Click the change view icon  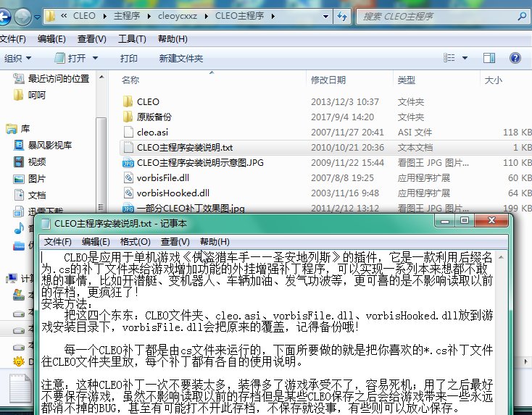[449, 58]
